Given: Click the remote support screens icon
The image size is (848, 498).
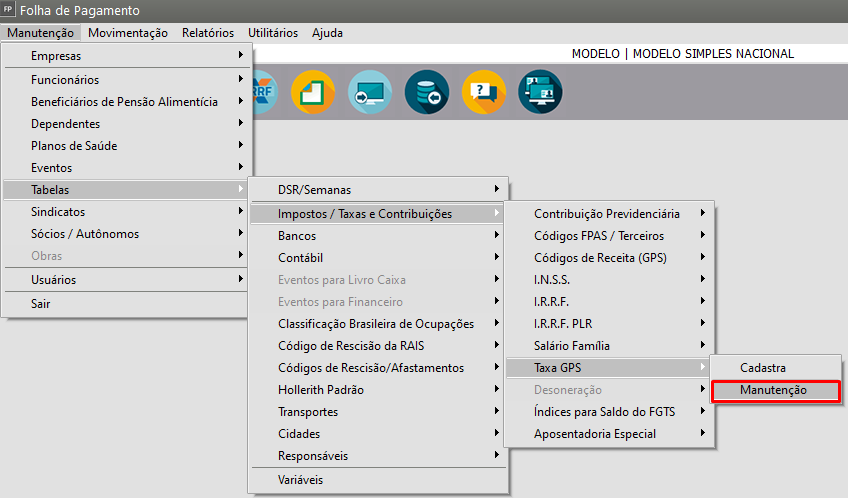Looking at the screenshot, I should (540, 93).
